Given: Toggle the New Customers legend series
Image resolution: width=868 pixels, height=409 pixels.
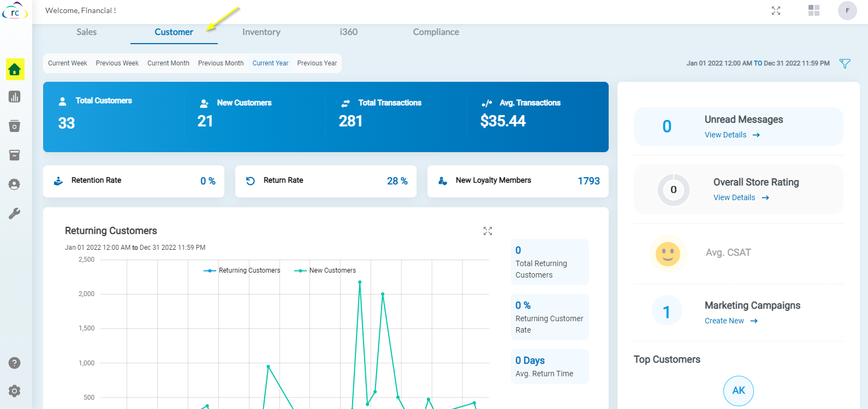Looking at the screenshot, I should coord(325,270).
